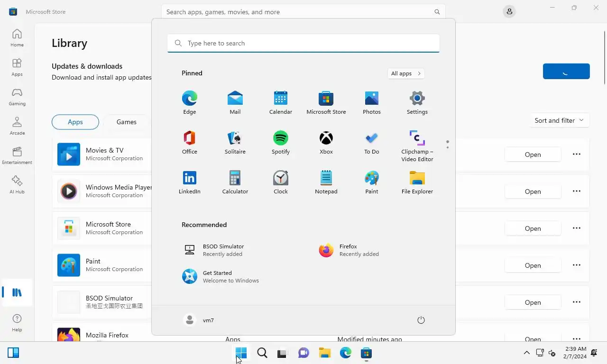This screenshot has width=607, height=364.
Task: Open Task View on taskbar
Action: point(283,353)
